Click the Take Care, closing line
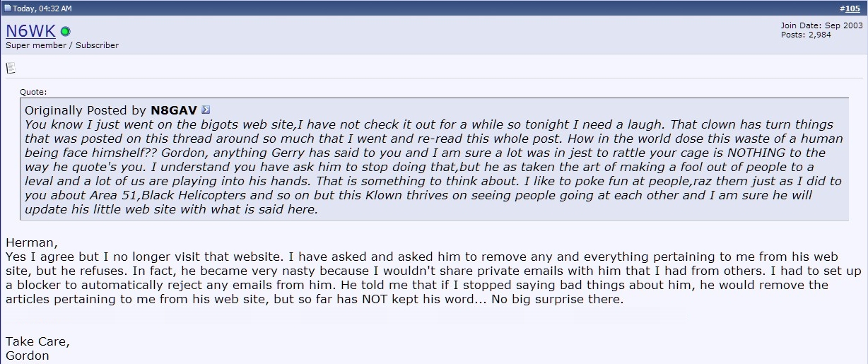Image resolution: width=868 pixels, height=364 pixels. click(x=38, y=342)
